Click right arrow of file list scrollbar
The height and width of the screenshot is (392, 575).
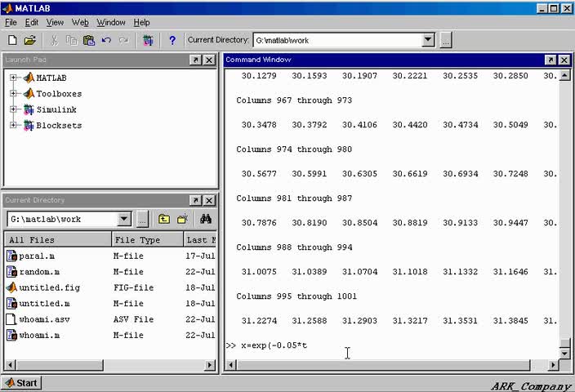pyautogui.click(x=210, y=365)
